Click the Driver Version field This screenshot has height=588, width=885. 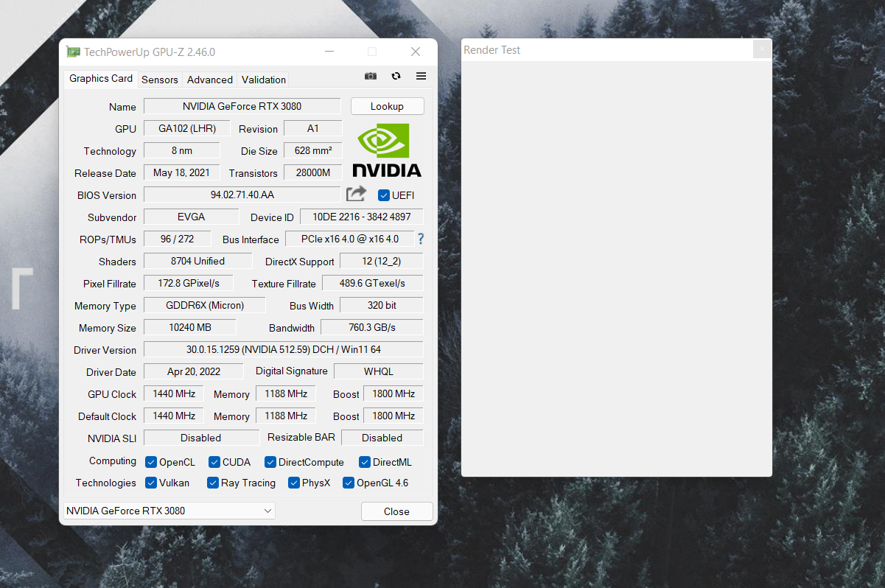coord(284,349)
